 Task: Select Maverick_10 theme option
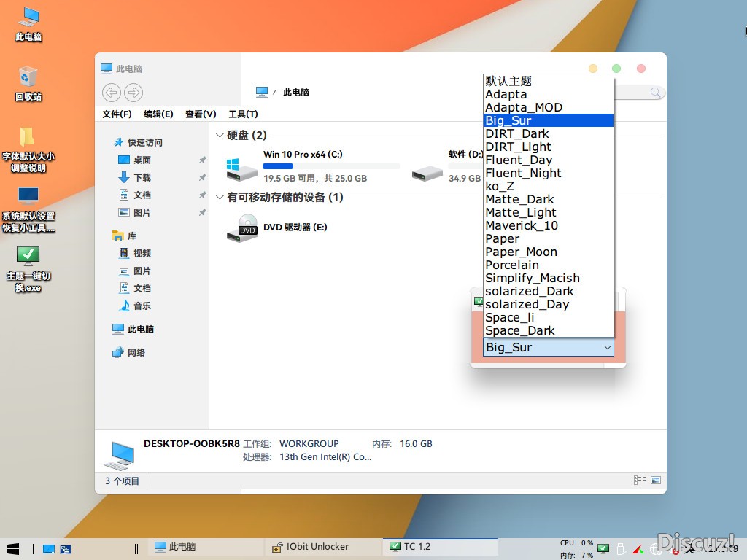(x=549, y=226)
